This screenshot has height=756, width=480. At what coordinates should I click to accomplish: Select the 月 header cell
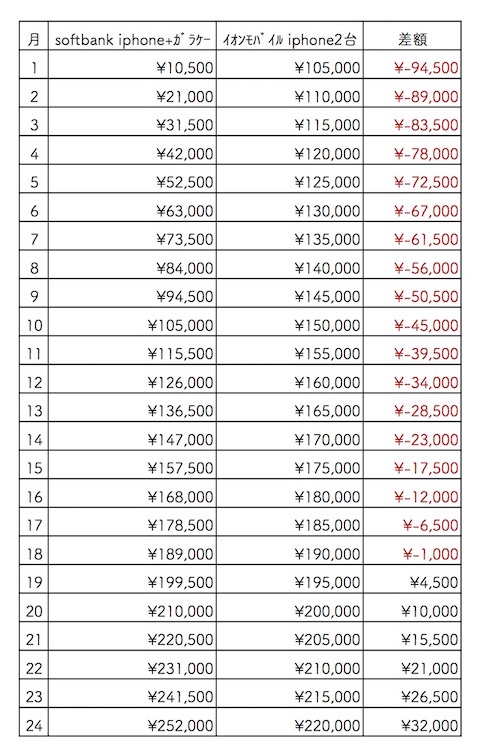click(34, 36)
